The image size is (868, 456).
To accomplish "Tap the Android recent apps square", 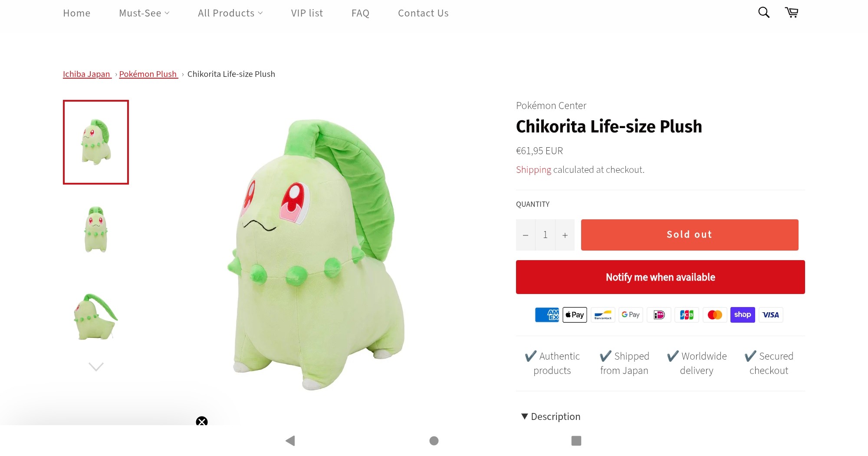I will (576, 441).
